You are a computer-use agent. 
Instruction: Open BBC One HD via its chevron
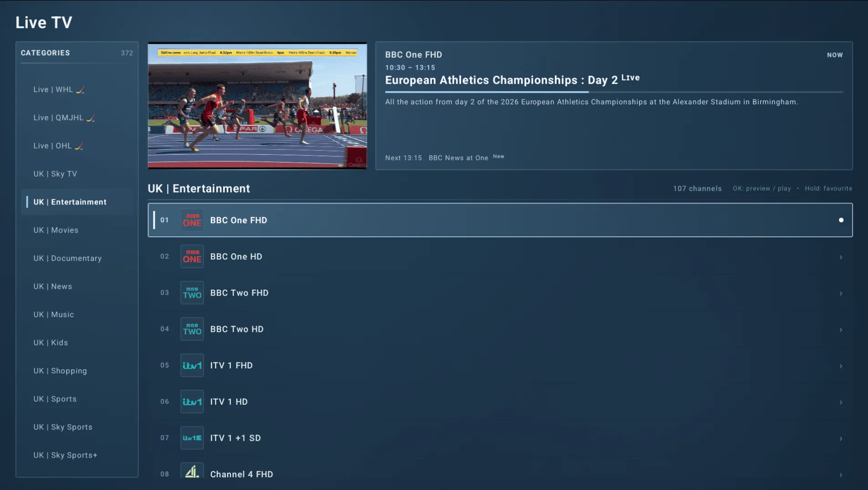point(841,257)
